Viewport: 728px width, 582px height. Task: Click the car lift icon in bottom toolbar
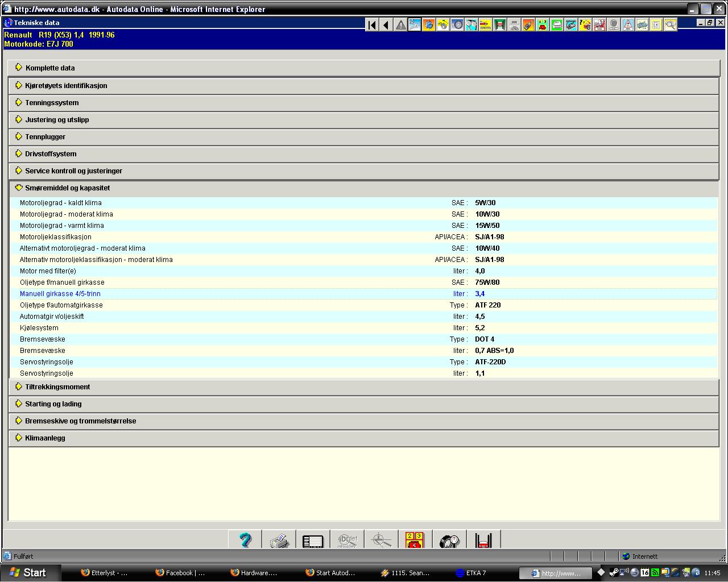click(x=483, y=540)
